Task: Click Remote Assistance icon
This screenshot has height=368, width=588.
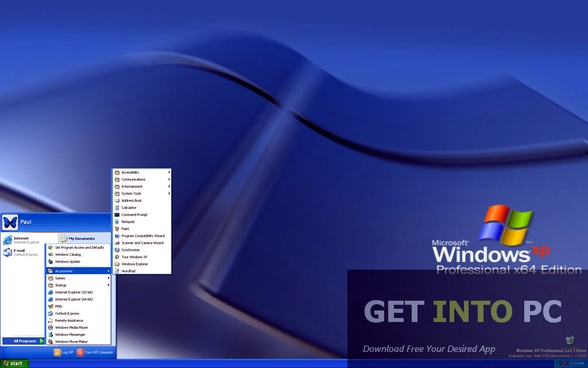Action: coord(51,321)
